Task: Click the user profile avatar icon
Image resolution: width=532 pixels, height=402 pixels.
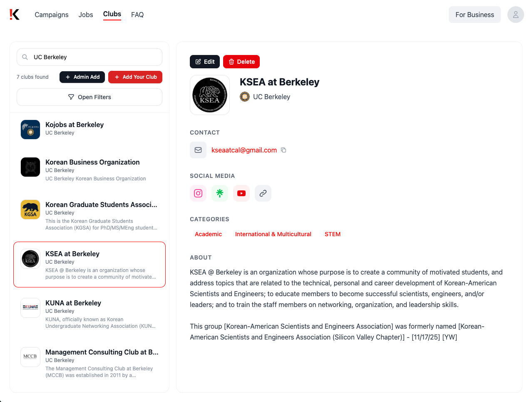Action: point(515,15)
